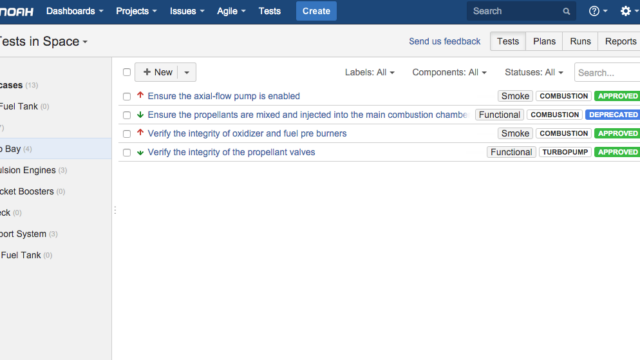Open the Components: All filter
640x360 pixels.
click(x=449, y=72)
